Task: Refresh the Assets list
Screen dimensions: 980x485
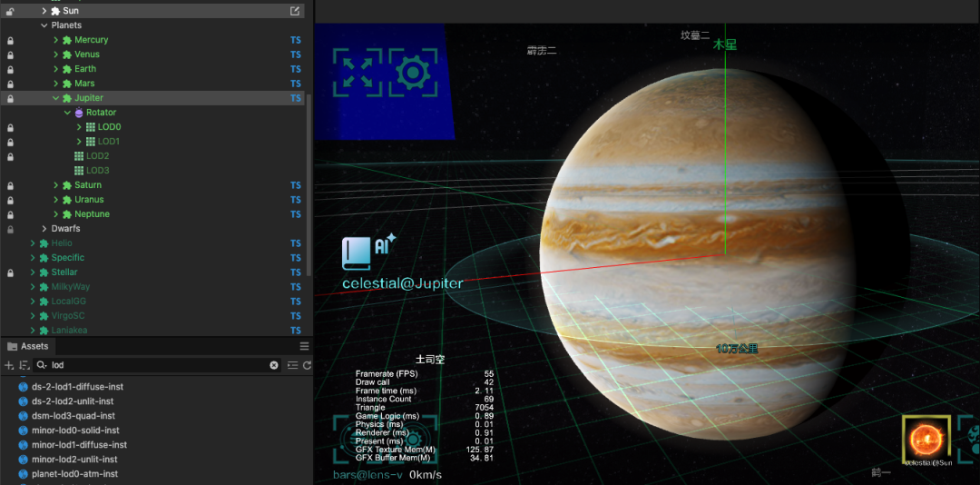Action: pyautogui.click(x=307, y=365)
